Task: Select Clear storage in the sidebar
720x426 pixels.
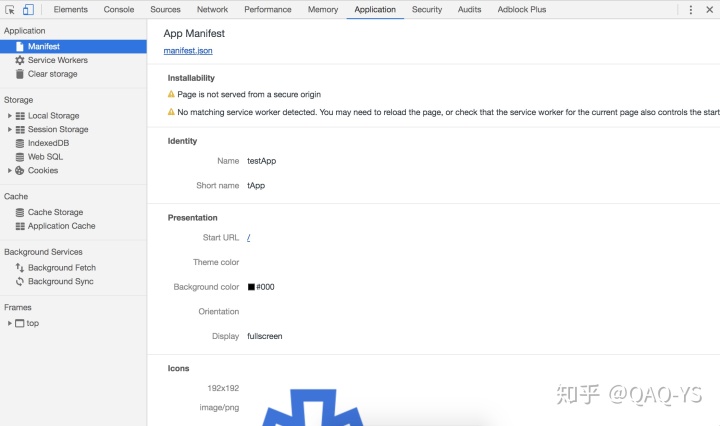Action: coord(52,74)
